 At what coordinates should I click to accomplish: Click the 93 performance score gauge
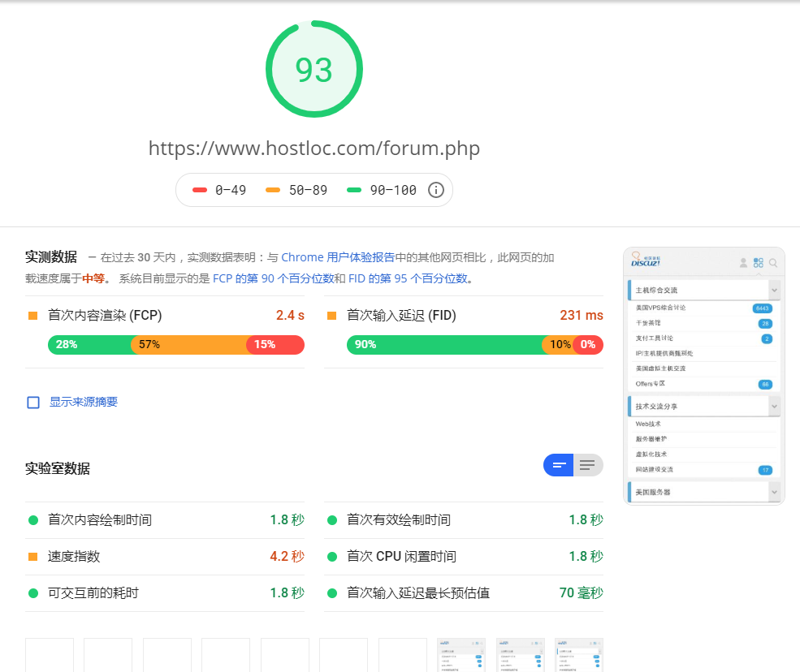tap(314, 69)
